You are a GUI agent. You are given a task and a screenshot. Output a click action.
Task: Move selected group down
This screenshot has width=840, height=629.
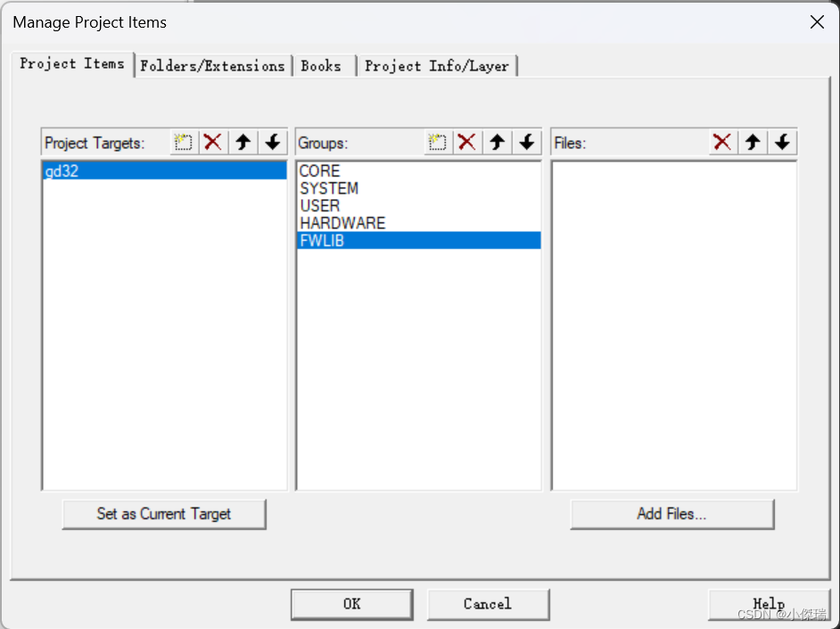pyautogui.click(x=527, y=143)
